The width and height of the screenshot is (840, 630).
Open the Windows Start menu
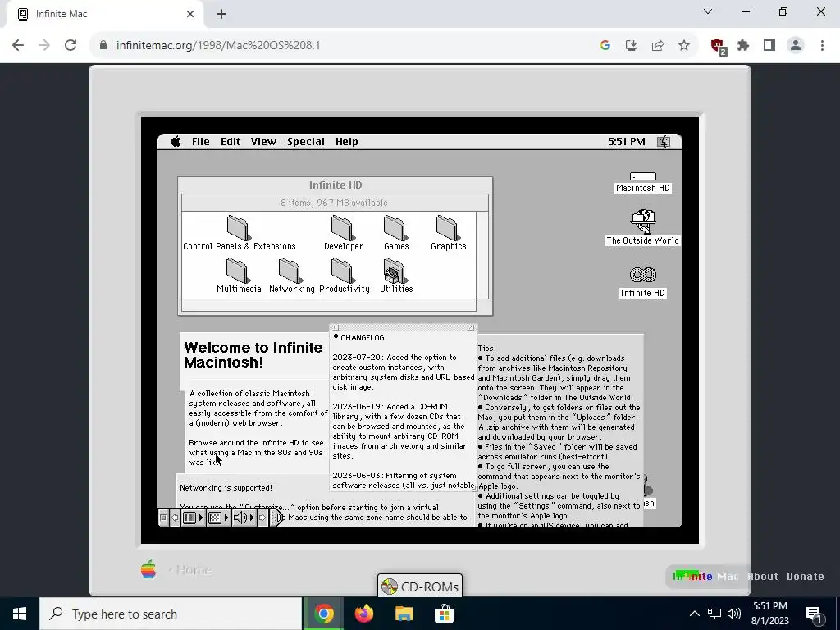click(20, 614)
